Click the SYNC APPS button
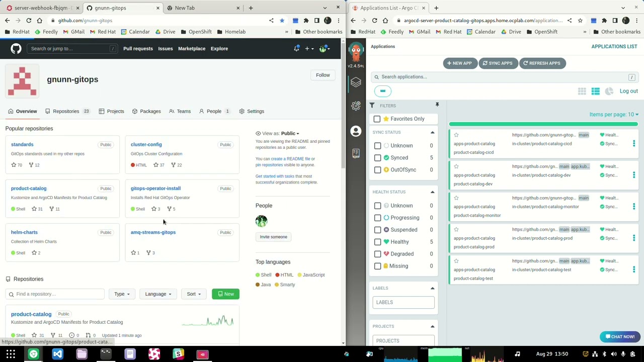Viewport: 644px width, 362px height. [498, 63]
